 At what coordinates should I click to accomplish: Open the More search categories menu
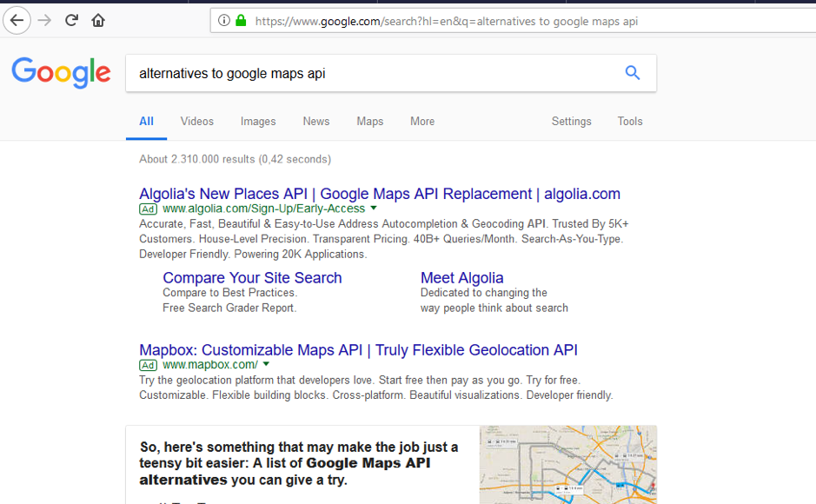coord(422,121)
